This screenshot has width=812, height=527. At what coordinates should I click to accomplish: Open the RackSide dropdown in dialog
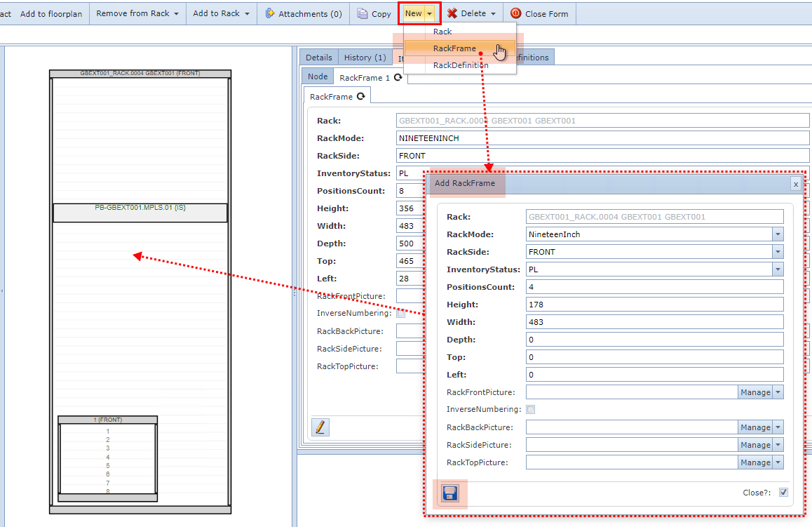click(778, 252)
